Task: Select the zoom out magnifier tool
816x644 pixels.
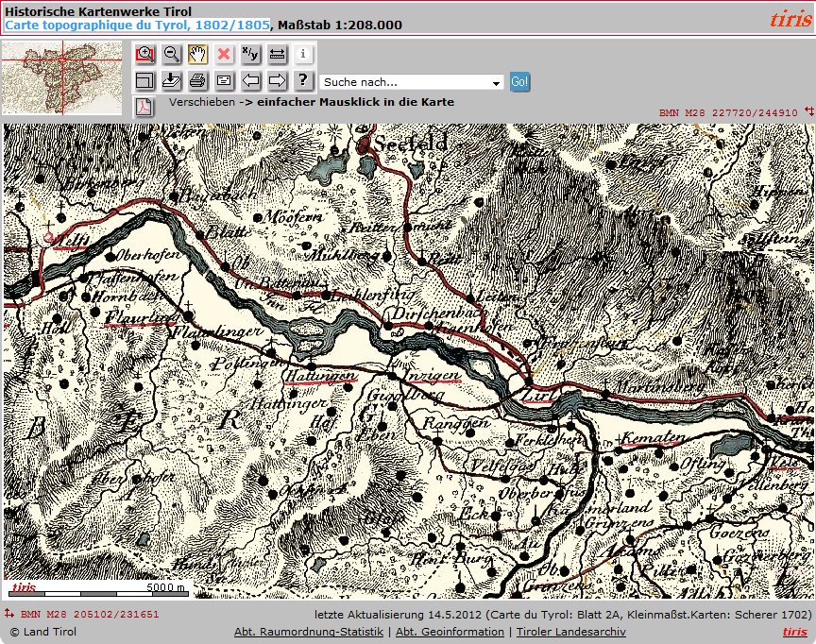Action: point(172,55)
